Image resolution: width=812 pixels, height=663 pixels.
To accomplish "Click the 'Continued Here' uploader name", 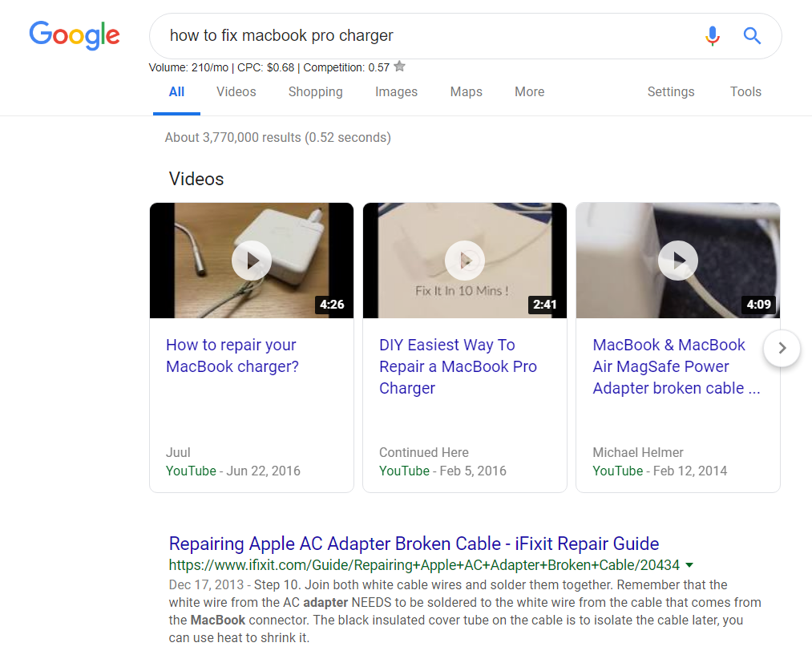I will [423, 452].
